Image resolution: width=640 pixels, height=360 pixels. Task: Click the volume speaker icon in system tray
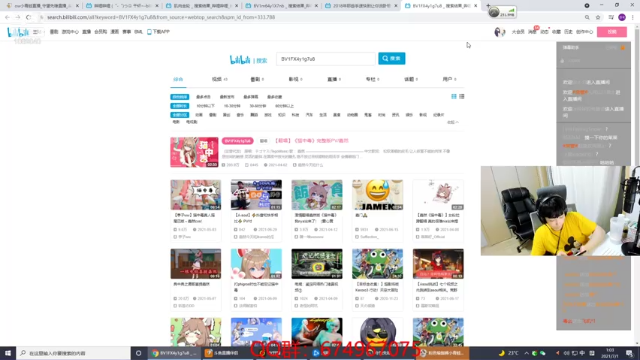click(x=566, y=353)
